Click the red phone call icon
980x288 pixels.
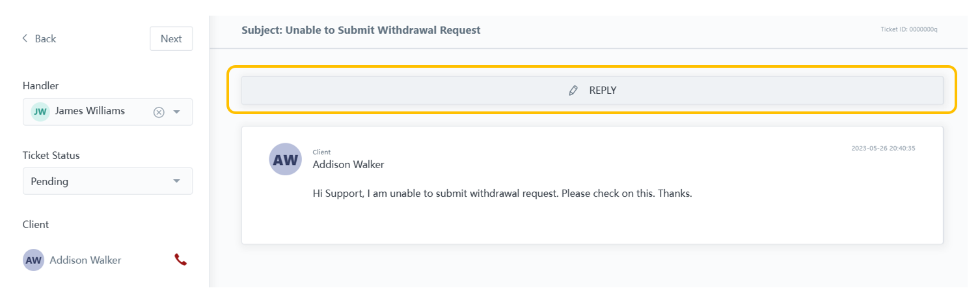click(x=180, y=260)
